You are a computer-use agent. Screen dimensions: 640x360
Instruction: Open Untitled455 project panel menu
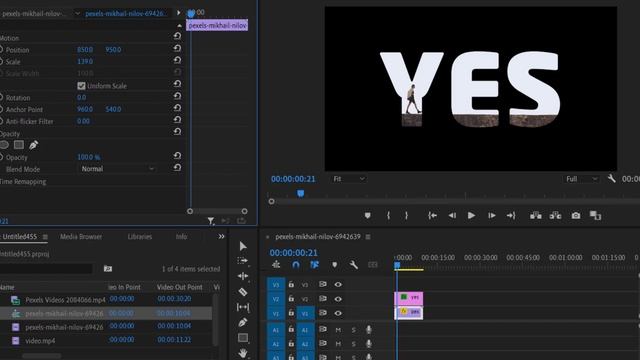click(x=45, y=237)
